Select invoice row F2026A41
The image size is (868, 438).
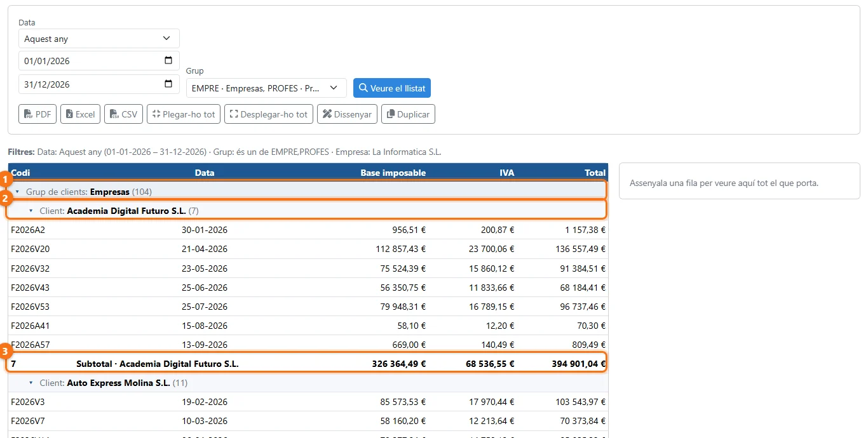pos(308,326)
